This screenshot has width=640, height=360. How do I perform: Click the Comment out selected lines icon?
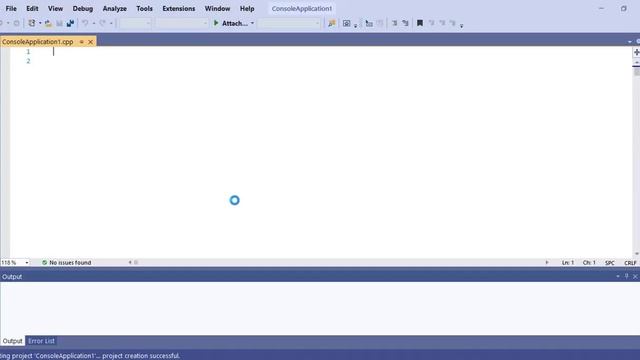[394, 23]
